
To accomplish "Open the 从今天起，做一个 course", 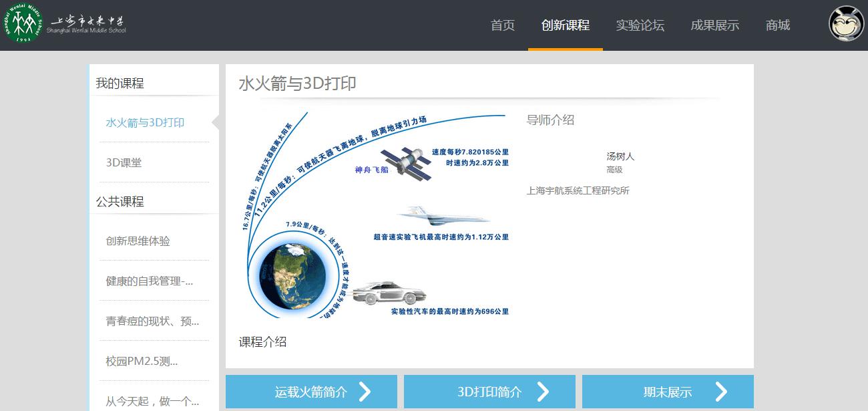I will coord(152,401).
